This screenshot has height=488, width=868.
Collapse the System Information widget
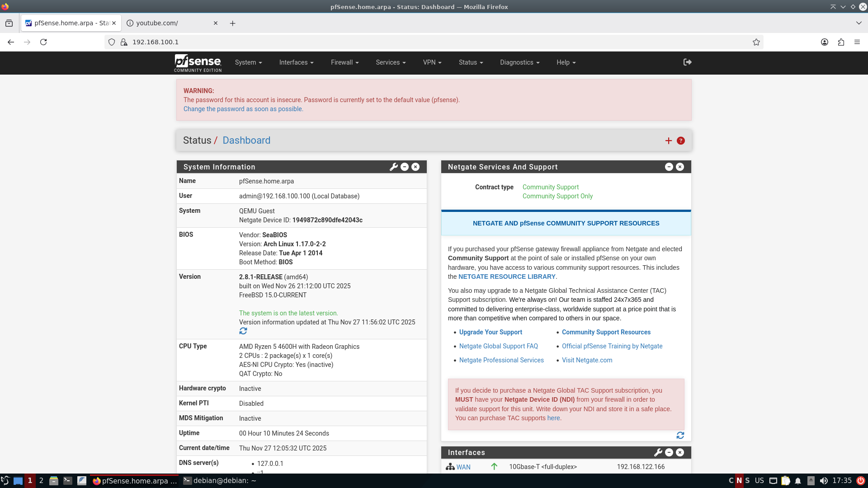click(404, 167)
